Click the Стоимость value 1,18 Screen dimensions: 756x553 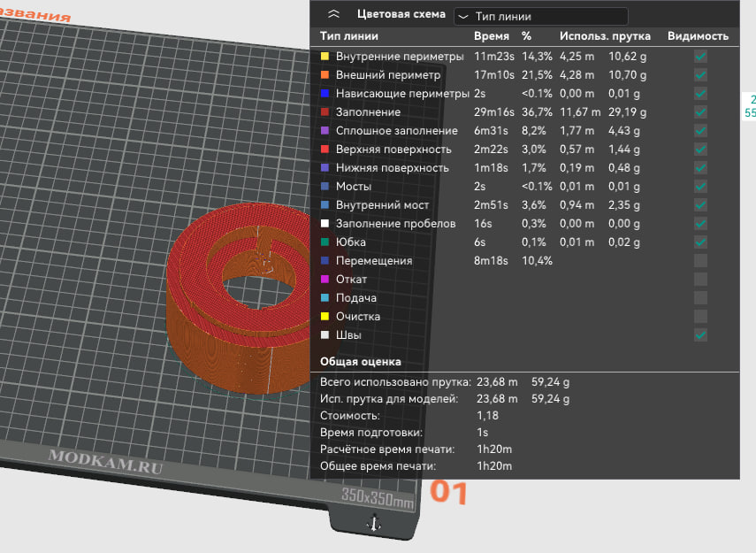[487, 416]
